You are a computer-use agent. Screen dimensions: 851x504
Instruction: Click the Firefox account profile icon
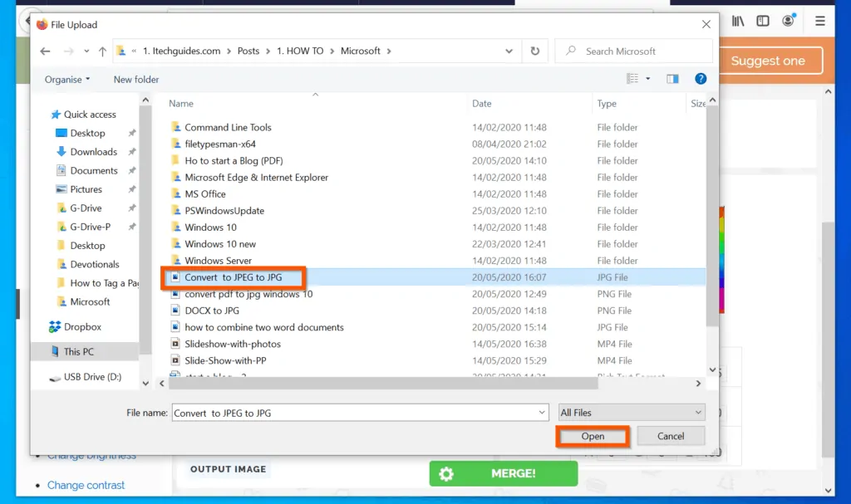point(788,21)
